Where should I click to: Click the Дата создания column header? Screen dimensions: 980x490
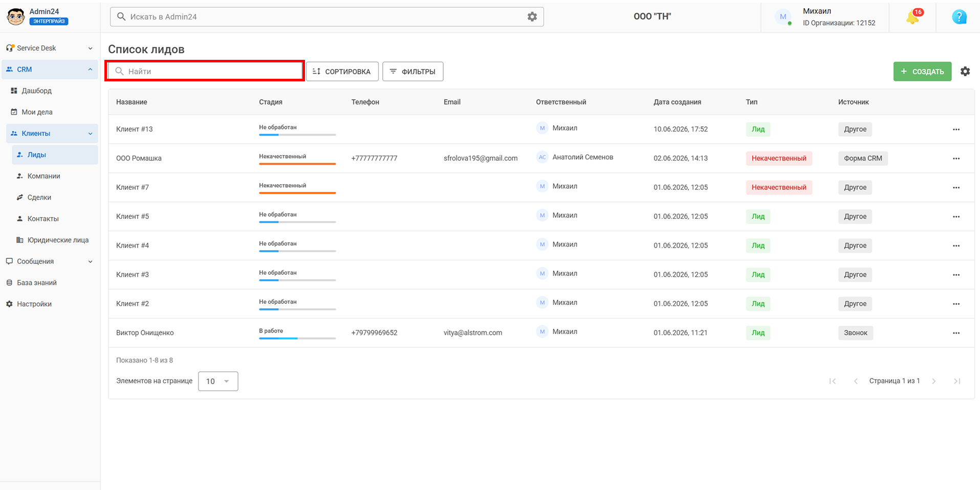click(x=677, y=102)
